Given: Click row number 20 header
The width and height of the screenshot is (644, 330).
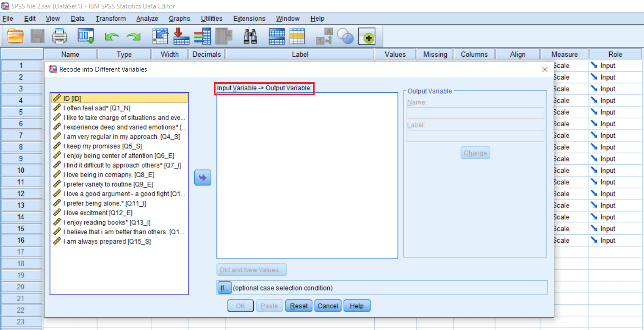Looking at the screenshot, I should (x=21, y=287).
